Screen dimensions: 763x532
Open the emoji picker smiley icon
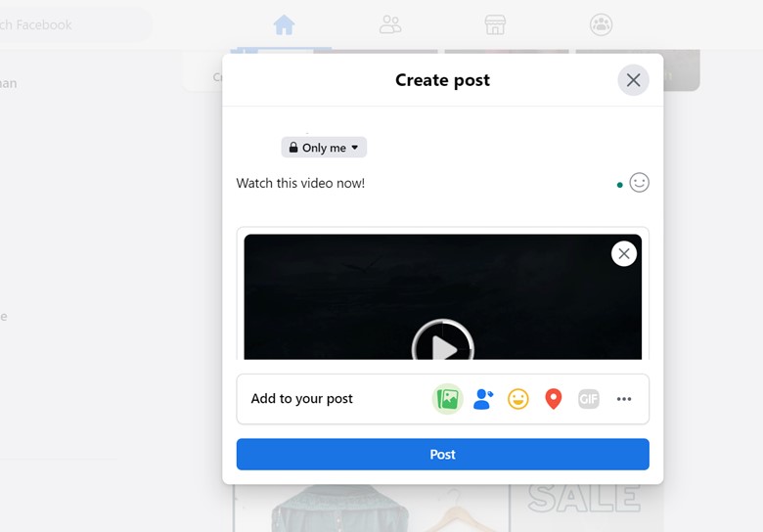pyautogui.click(x=639, y=183)
